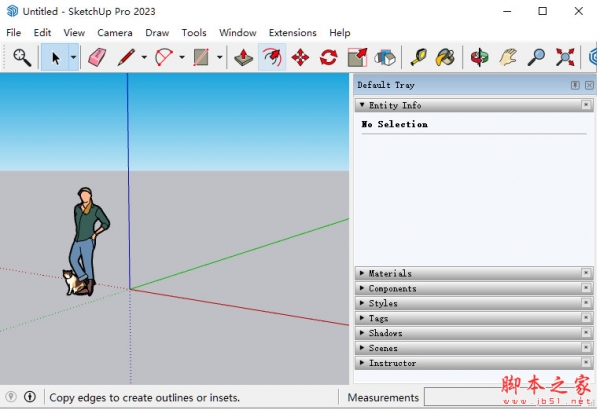Viewport: 600px width, 410px height.
Task: Close the Scenes panel
Action: [x=586, y=347]
